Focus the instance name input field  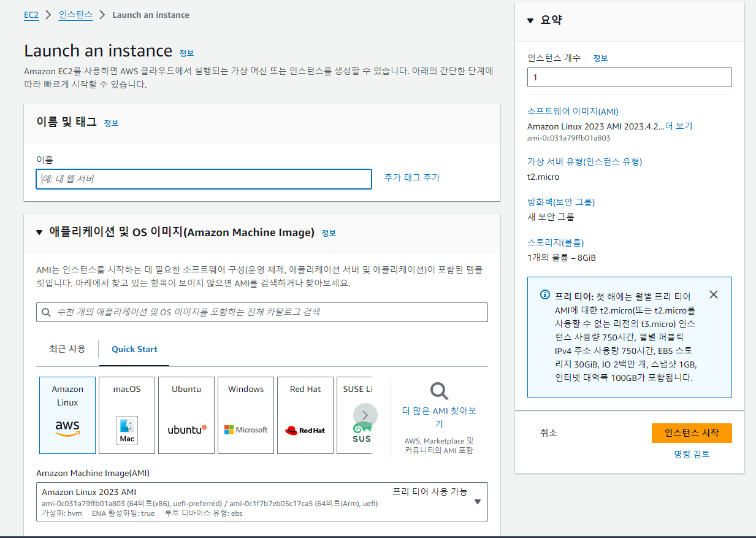204,179
